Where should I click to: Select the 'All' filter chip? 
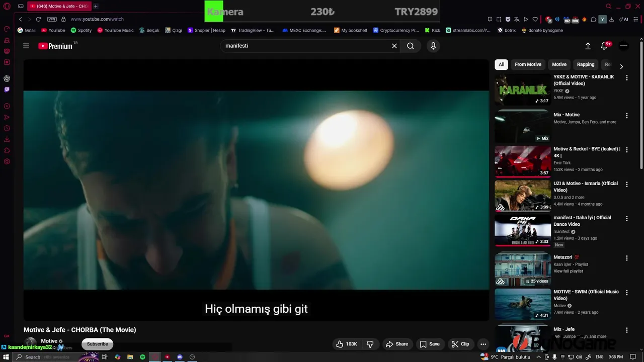pos(501,64)
